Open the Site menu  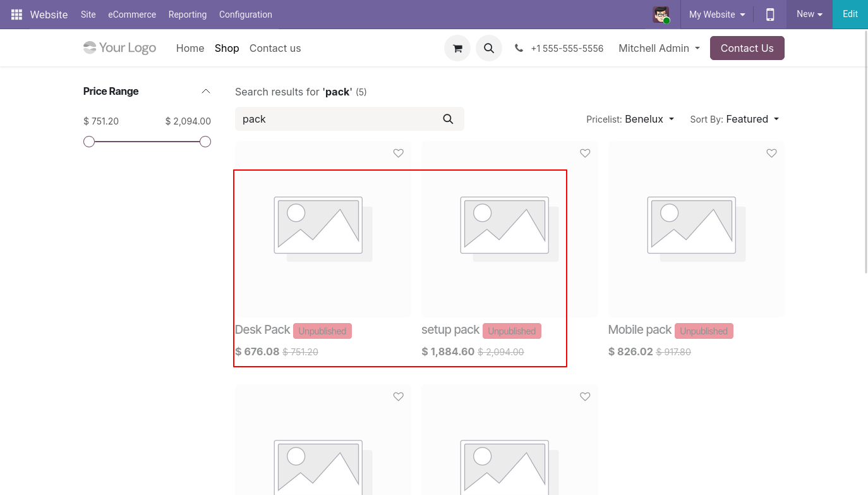click(88, 15)
